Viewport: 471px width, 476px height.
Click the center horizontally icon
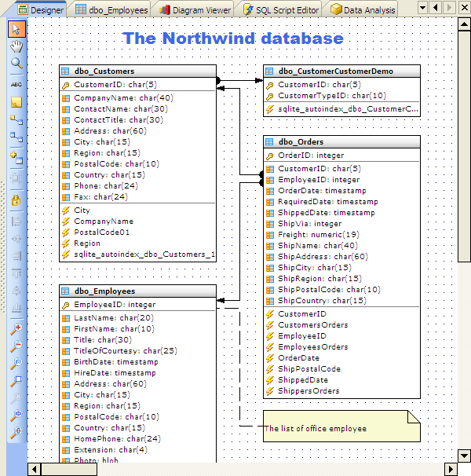coord(16,239)
